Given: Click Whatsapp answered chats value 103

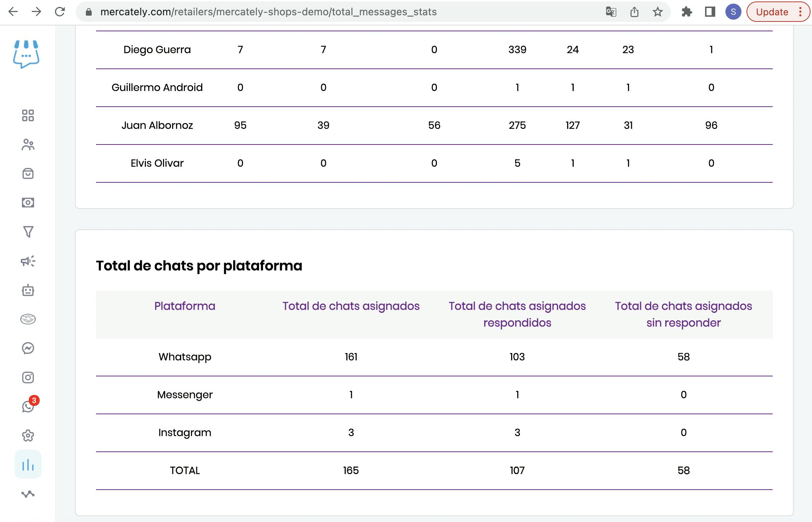Looking at the screenshot, I should click(517, 357).
